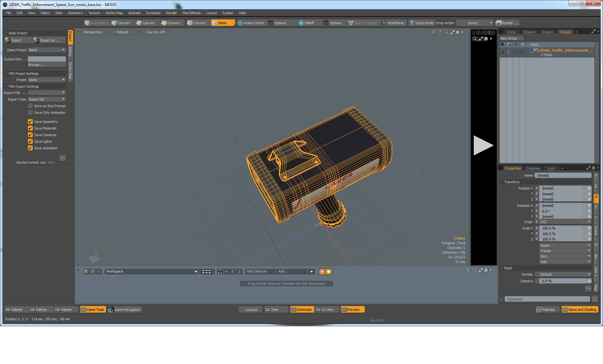The image size is (603, 364).
Task: Open the Freeze transform dropdown
Action: point(565,251)
